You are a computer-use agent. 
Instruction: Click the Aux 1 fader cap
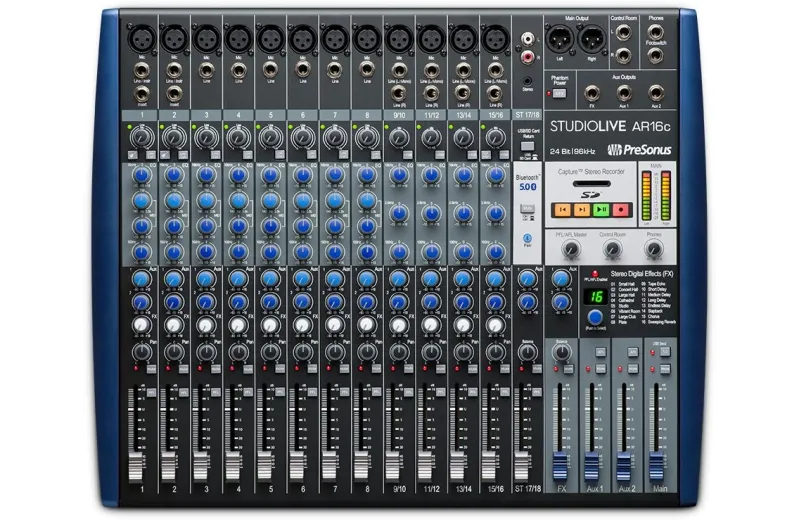pyautogui.click(x=592, y=466)
